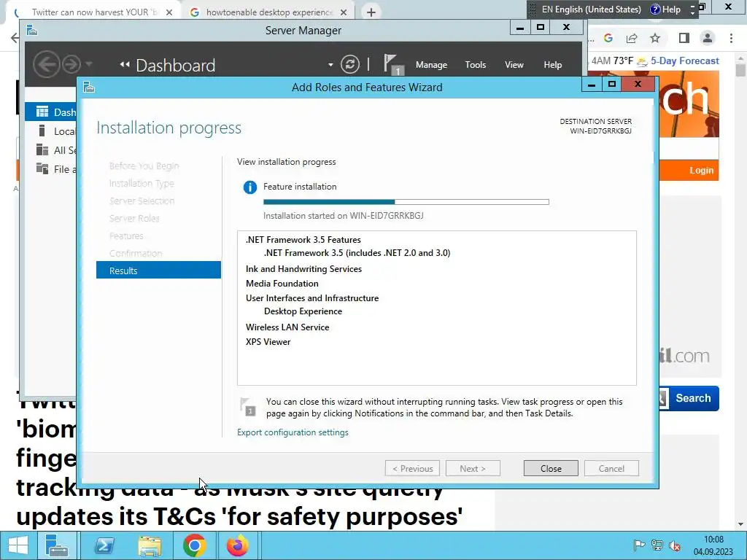Click Help on the language bar
747x560 pixels.
point(666,9)
